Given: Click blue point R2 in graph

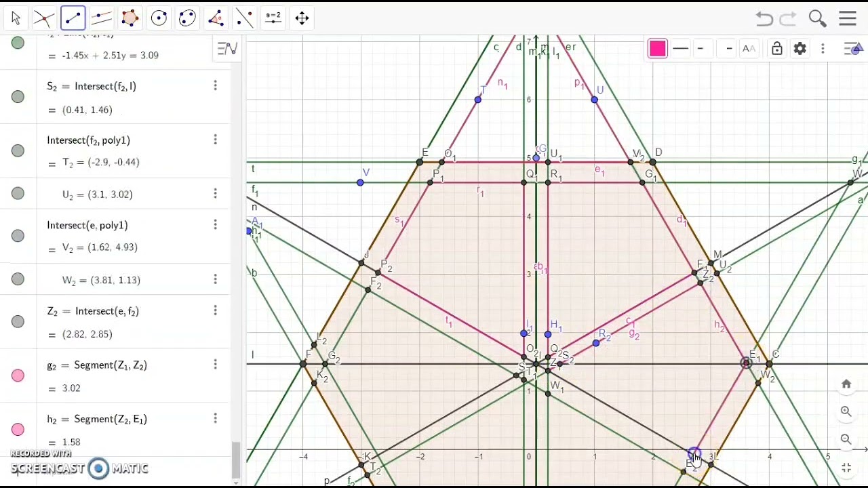Looking at the screenshot, I should 596,343.
